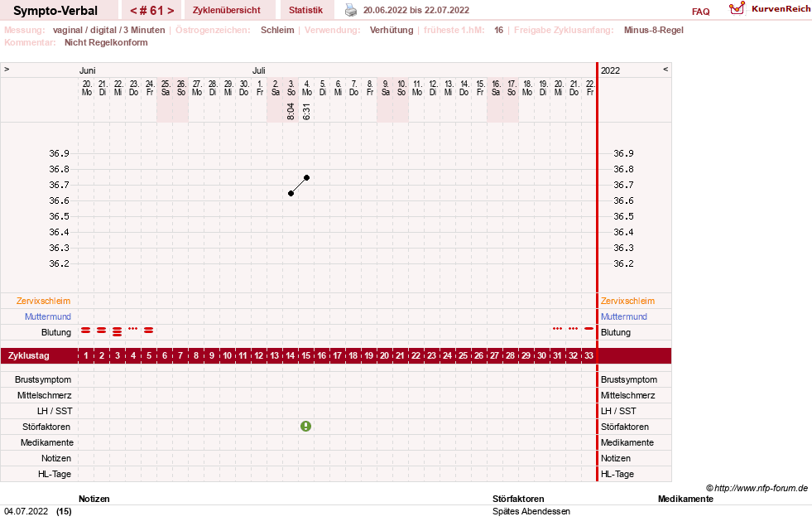Click date header 9. Sa

coord(385,88)
